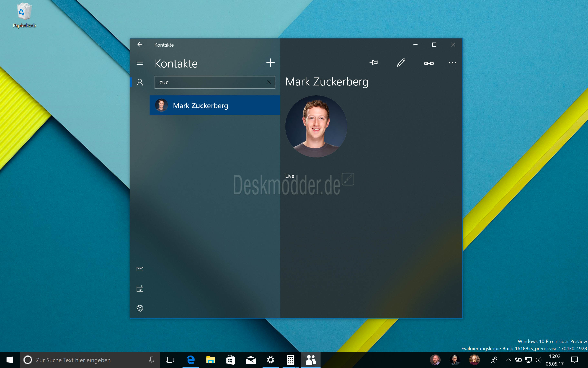Expand hidden tray icons with the chevron
The image size is (588, 368).
point(508,360)
